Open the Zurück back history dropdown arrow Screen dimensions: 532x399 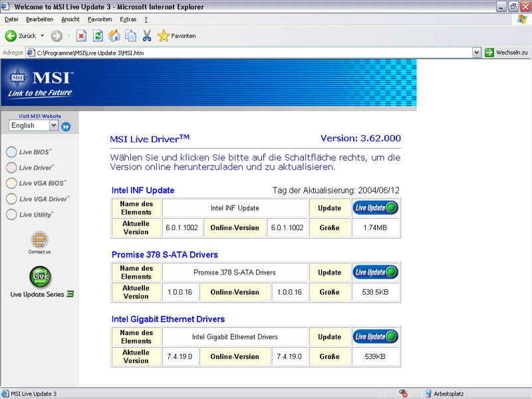[x=43, y=36]
